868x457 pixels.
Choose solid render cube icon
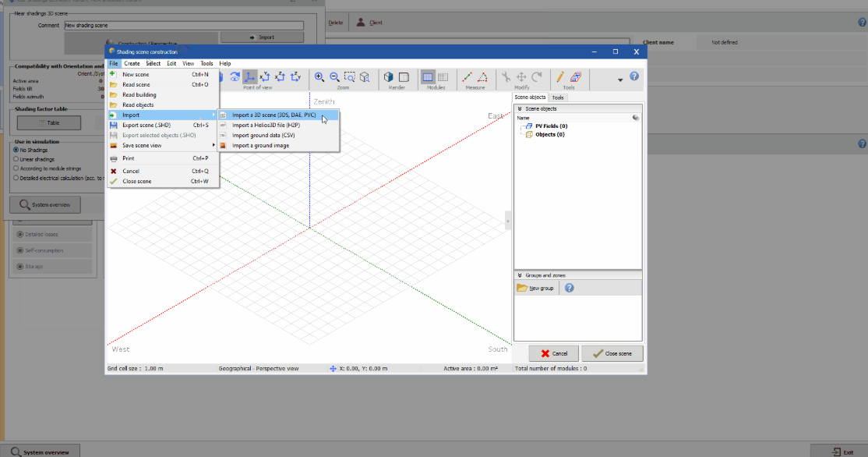[x=389, y=77]
